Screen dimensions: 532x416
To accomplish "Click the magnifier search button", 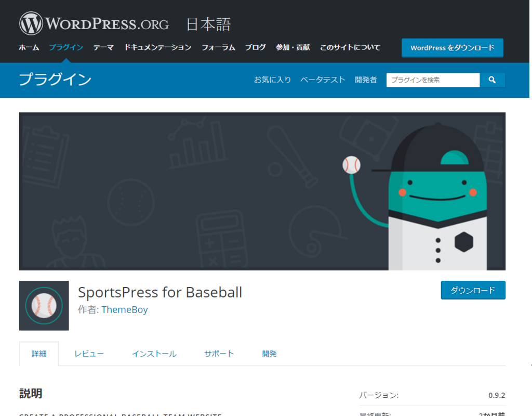I will coord(493,80).
